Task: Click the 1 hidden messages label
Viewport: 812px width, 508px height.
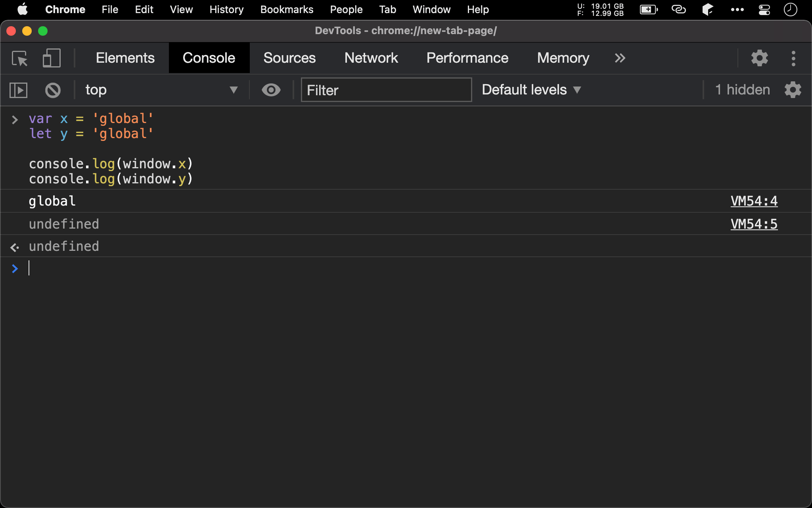Action: tap(742, 90)
